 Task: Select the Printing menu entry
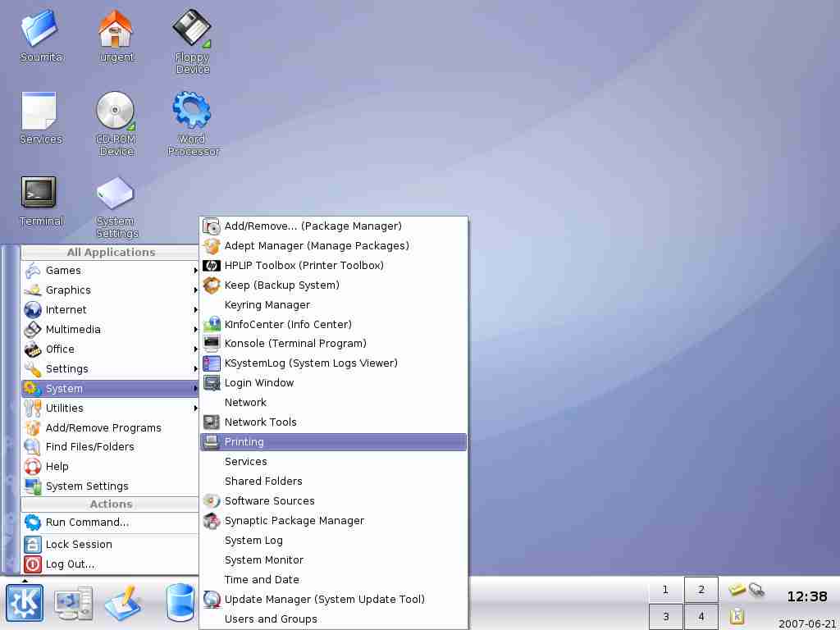(x=333, y=442)
